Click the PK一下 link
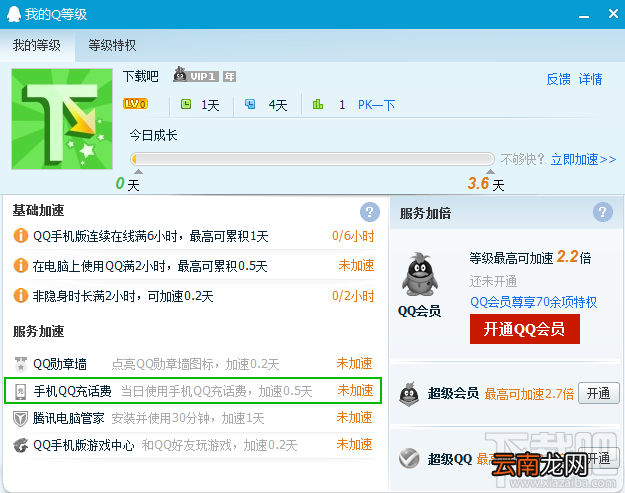This screenshot has width=625, height=493. [376, 105]
